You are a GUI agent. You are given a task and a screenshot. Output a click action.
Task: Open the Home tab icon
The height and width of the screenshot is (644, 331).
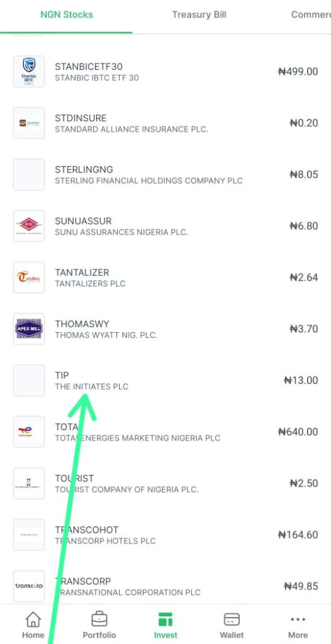(x=33, y=619)
